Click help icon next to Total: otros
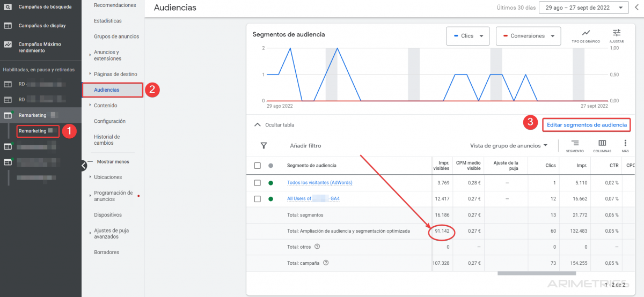 (x=317, y=247)
